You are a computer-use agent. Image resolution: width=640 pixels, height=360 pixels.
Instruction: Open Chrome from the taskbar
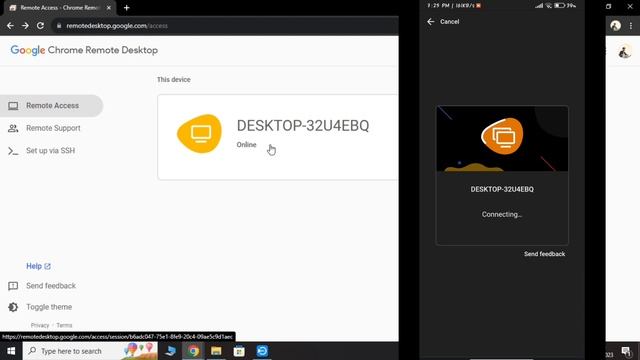pos(193,351)
